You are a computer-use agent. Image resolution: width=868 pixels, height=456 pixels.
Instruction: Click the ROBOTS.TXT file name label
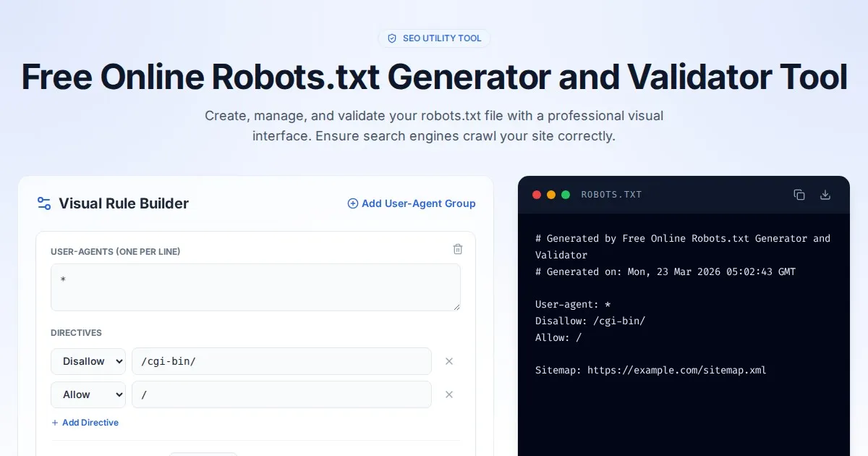click(x=611, y=195)
